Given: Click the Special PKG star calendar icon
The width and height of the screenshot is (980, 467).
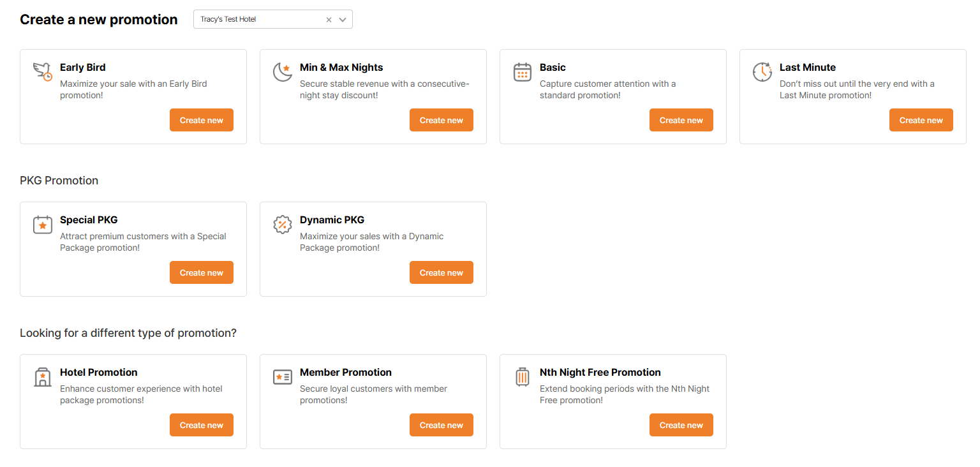Looking at the screenshot, I should pos(43,225).
